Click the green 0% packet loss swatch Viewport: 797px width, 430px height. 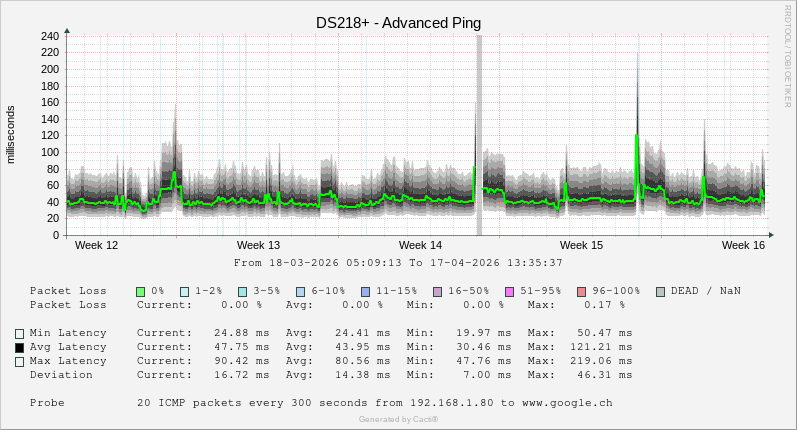coord(141,291)
